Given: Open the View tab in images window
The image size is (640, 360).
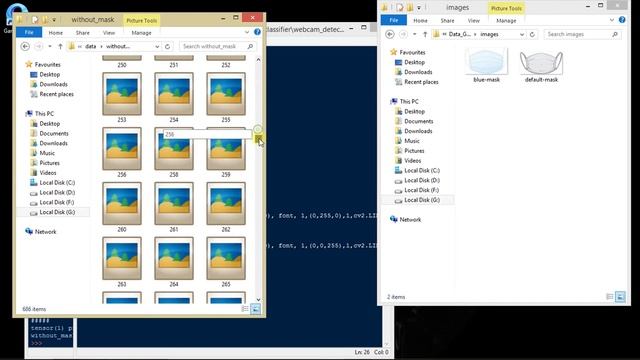Looking at the screenshot, I should click(473, 20).
